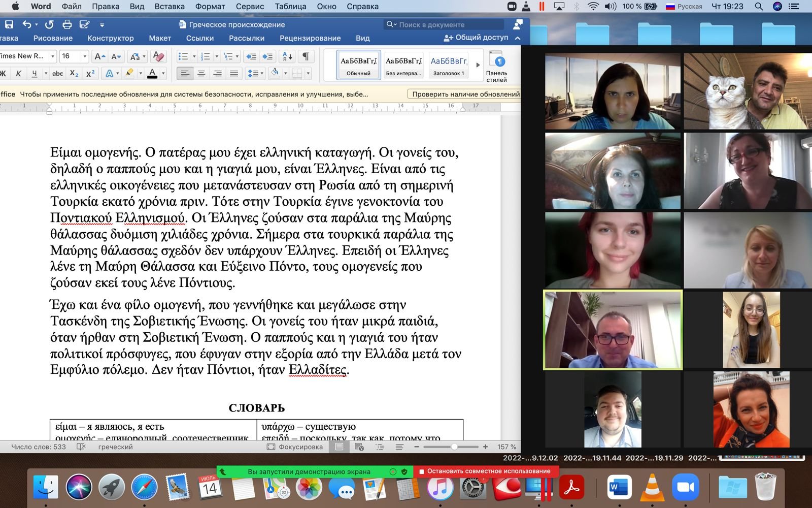Open Adobe Acrobat from the Dock
This screenshot has width=812, height=508.
tap(572, 488)
